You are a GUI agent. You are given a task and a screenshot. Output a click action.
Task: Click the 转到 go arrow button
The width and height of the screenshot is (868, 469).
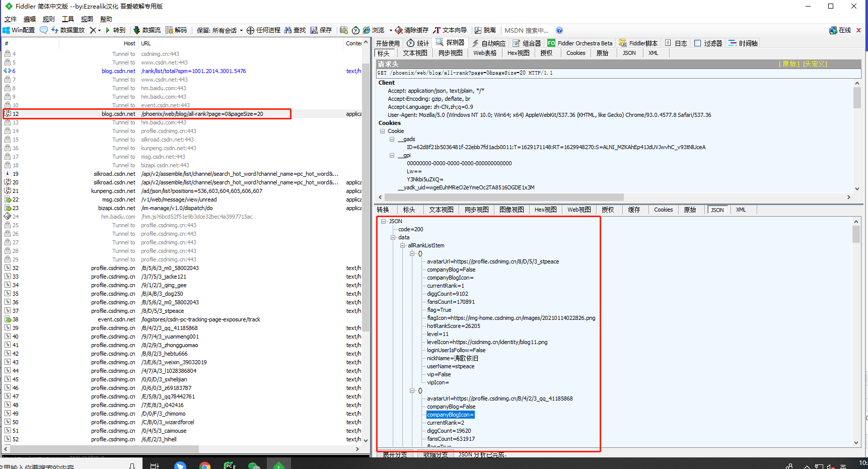115,30
